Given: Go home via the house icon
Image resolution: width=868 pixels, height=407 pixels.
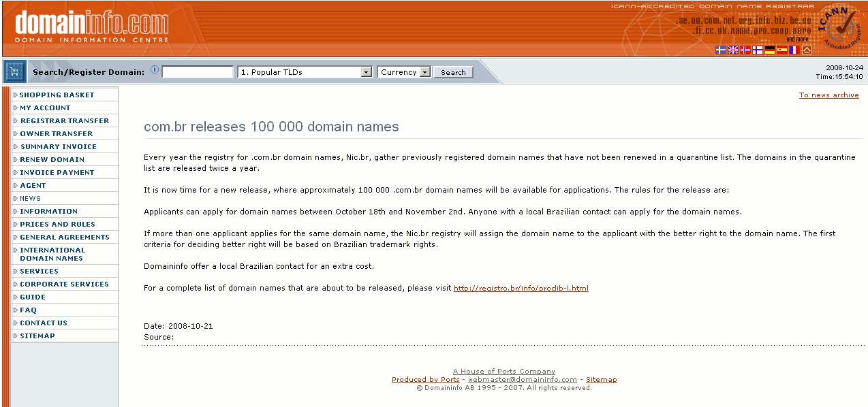Looking at the screenshot, I should click(807, 50).
